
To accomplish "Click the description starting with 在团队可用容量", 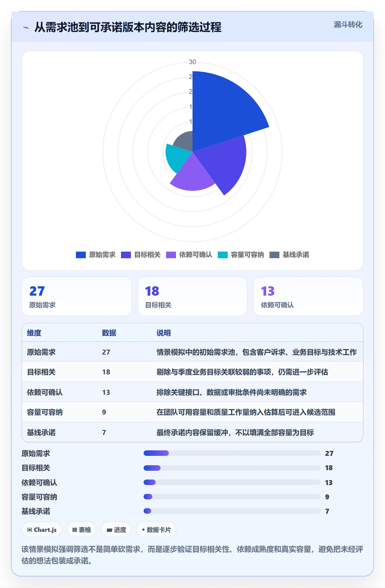I will (246, 412).
